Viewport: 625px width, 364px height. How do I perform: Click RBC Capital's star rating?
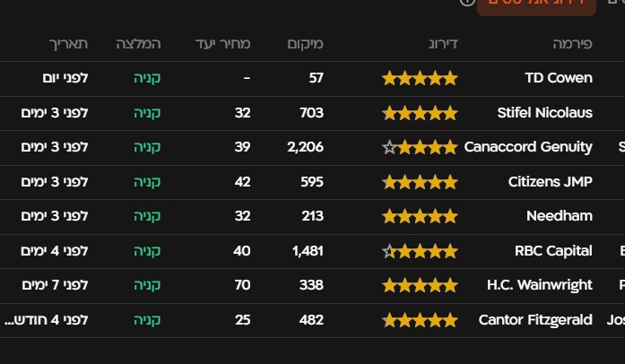[420, 251]
